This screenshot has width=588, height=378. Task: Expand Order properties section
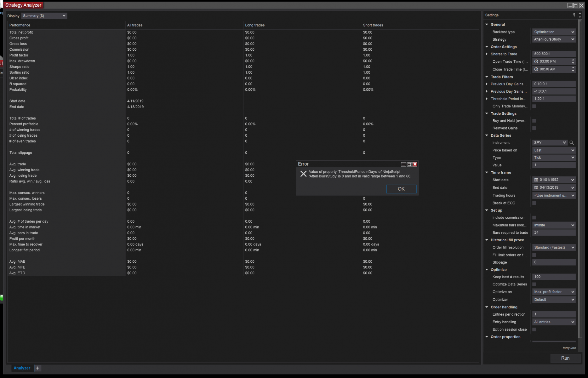click(487, 337)
